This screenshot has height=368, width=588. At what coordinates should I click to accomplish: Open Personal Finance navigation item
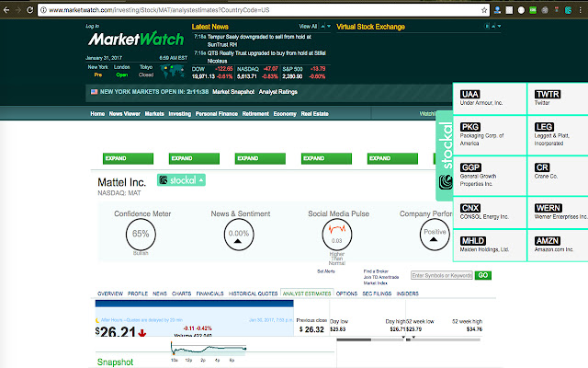tap(217, 114)
